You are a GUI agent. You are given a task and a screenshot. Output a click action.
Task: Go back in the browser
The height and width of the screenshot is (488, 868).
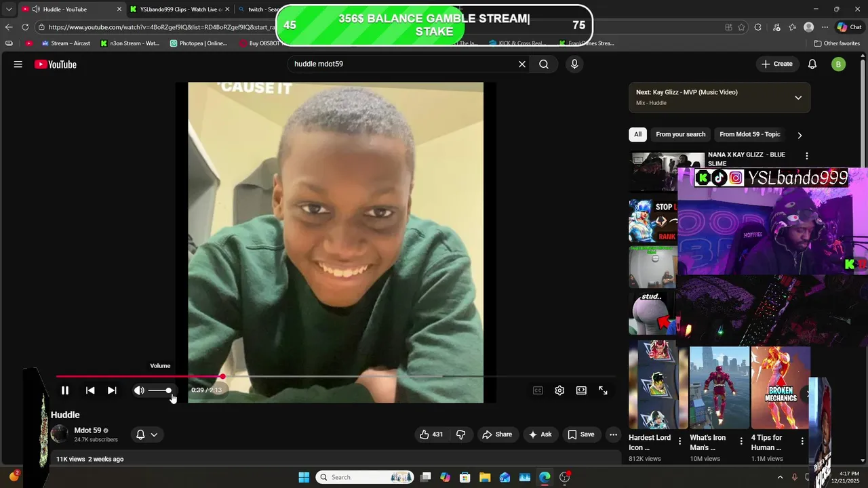point(8,27)
